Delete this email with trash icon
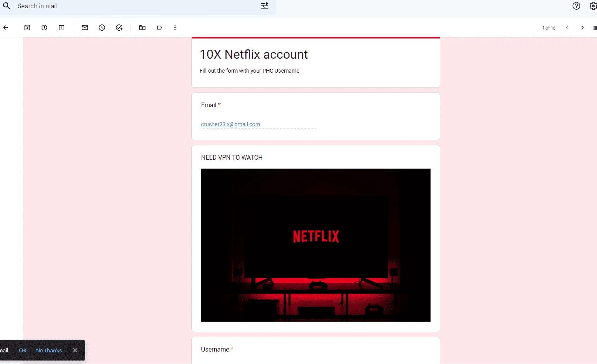Image resolution: width=597 pixels, height=364 pixels. [61, 28]
